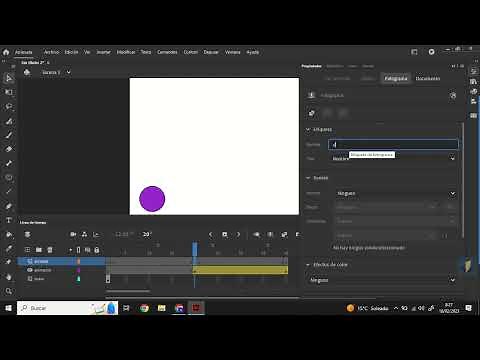Click the Add Camera icon in timeline
480x360 pixels.
[x=73, y=235]
